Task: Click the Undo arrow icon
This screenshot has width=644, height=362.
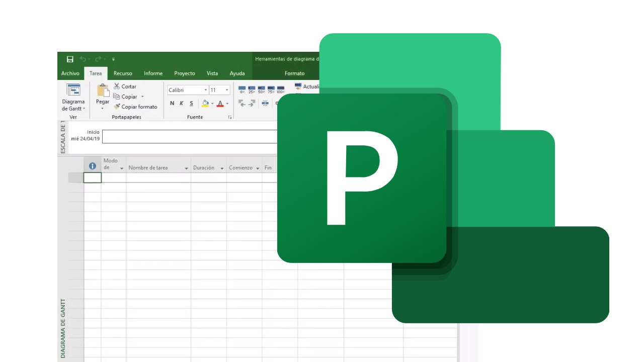Action: point(83,59)
